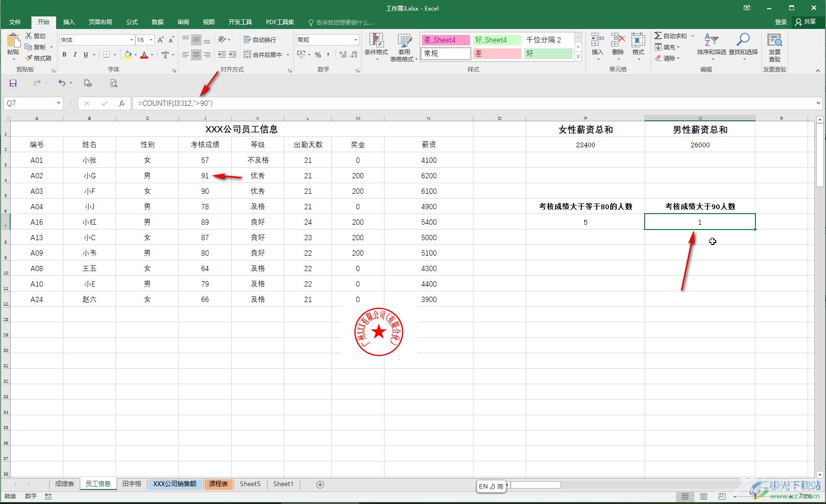This screenshot has height=504, width=826.
Task: Toggle align left
Action: [185, 55]
